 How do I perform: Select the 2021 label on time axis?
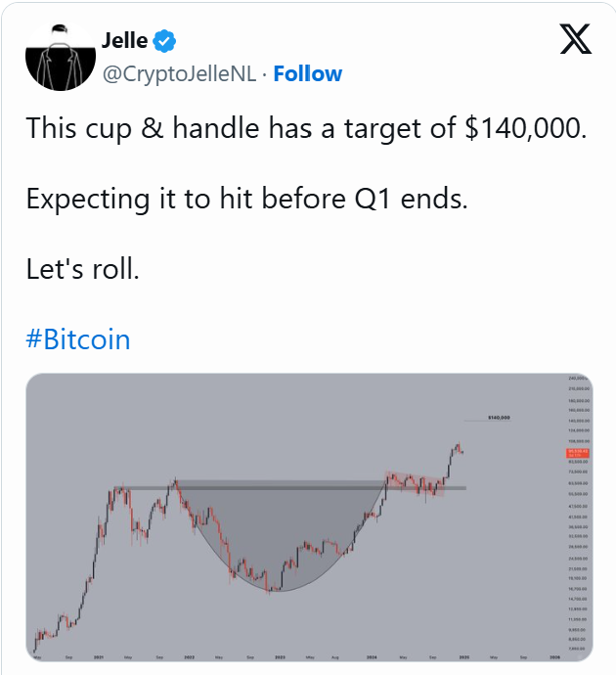tap(99, 657)
